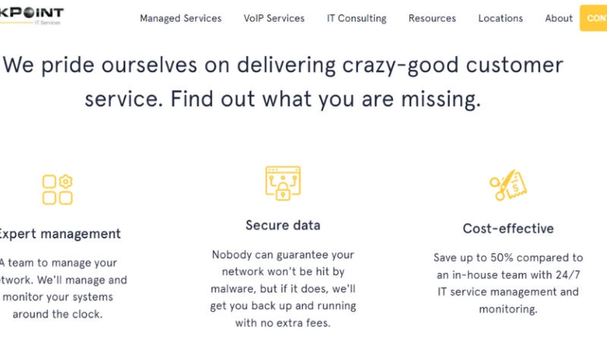Image resolution: width=607 pixels, height=364 pixels.
Task: Select the Secure data heading
Action: 283,225
